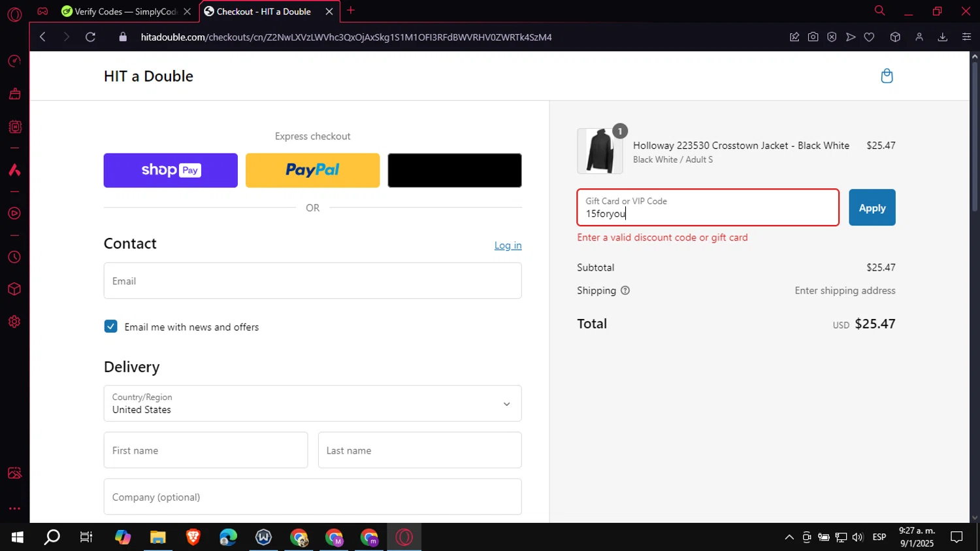Open Microsoft Edge from taskbar
The height and width of the screenshot is (551, 980).
coord(228,537)
